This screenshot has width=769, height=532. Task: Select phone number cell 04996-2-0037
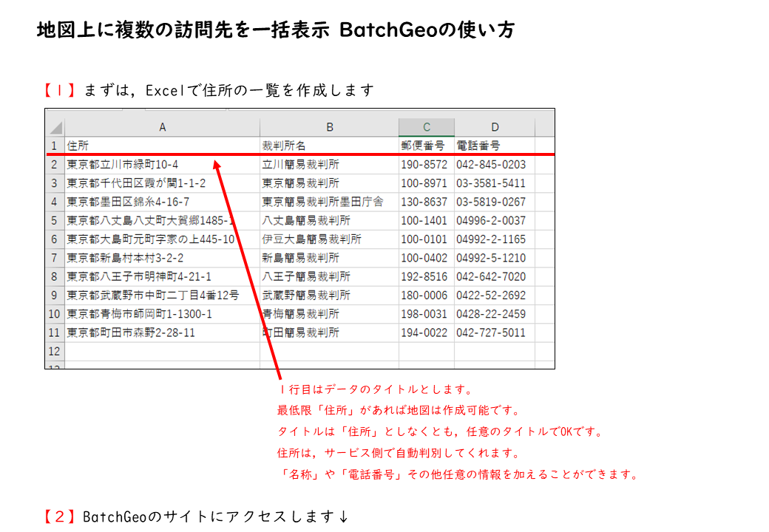point(495,220)
